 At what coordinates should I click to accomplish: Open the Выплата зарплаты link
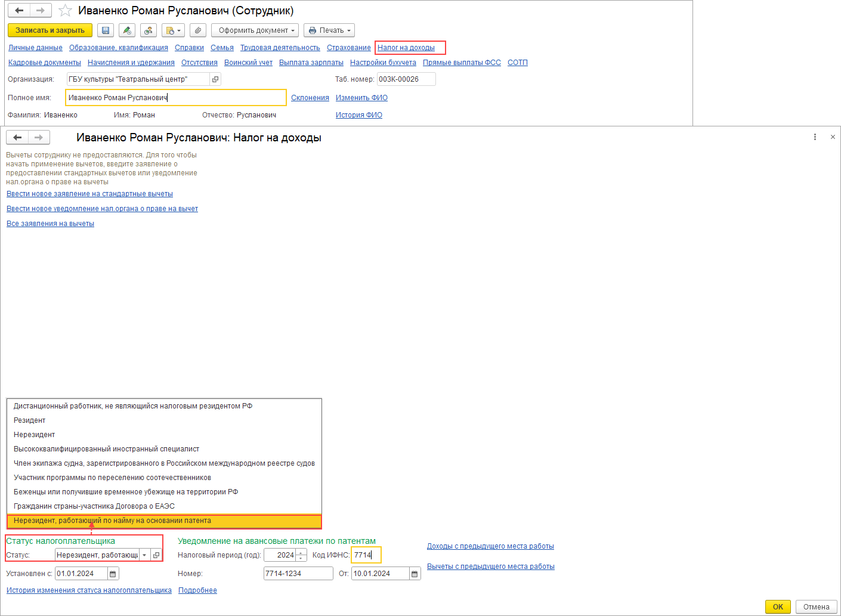click(311, 63)
